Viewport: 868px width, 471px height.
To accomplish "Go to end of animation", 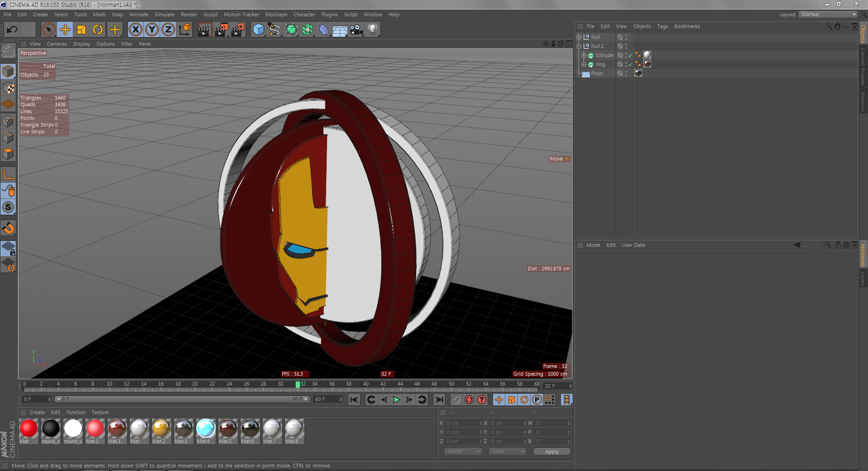I will click(x=439, y=400).
